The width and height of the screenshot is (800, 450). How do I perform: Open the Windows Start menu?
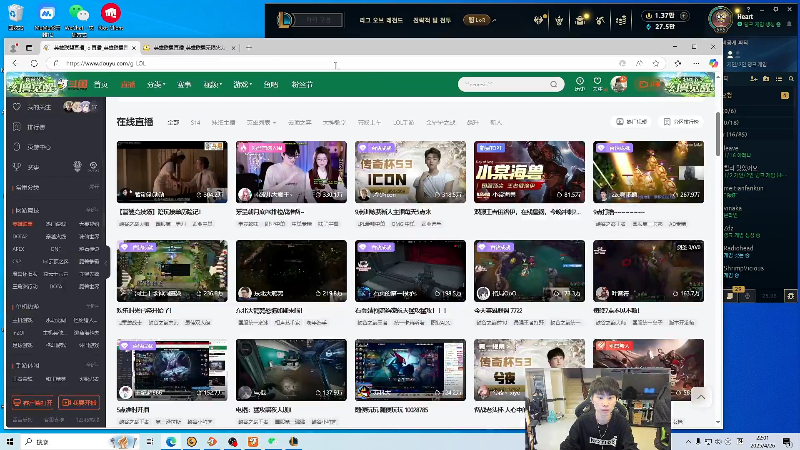pyautogui.click(x=10, y=441)
